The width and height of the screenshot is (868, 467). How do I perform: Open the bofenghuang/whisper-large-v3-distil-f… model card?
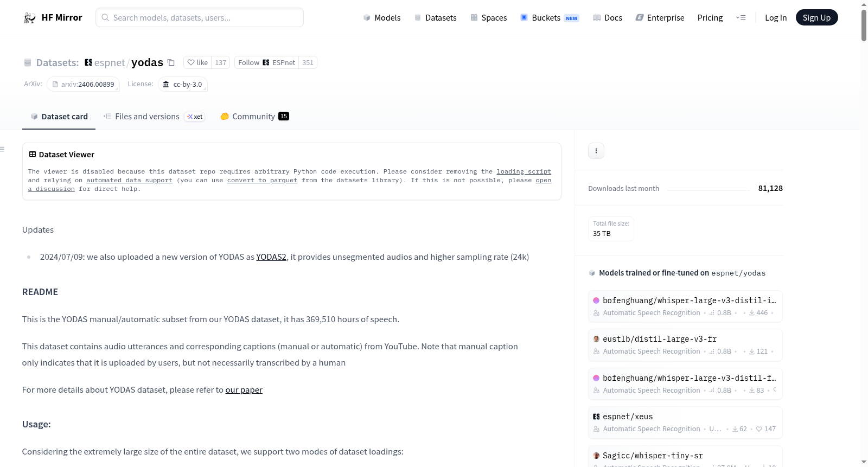(x=685, y=383)
